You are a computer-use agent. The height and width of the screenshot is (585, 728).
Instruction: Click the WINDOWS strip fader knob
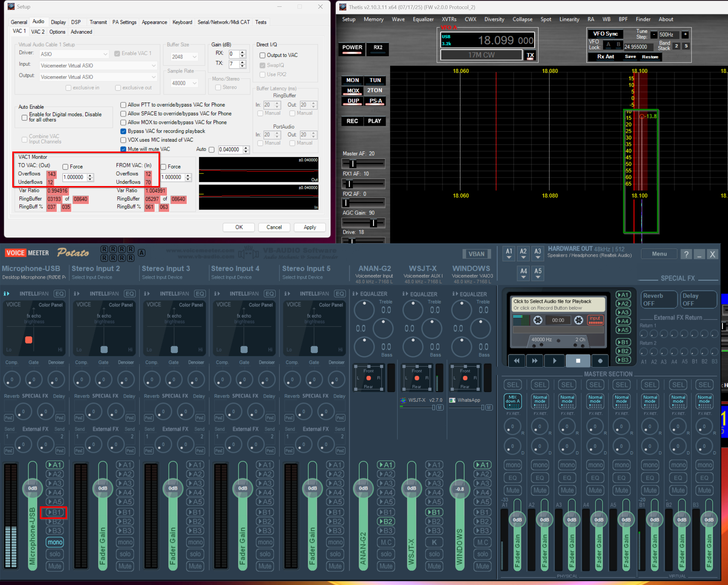point(459,489)
